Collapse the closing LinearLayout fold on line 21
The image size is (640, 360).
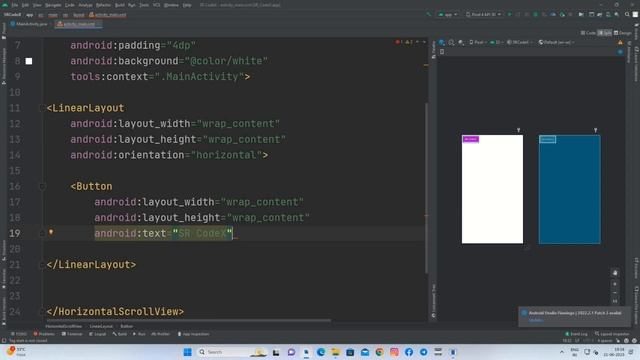click(42, 265)
